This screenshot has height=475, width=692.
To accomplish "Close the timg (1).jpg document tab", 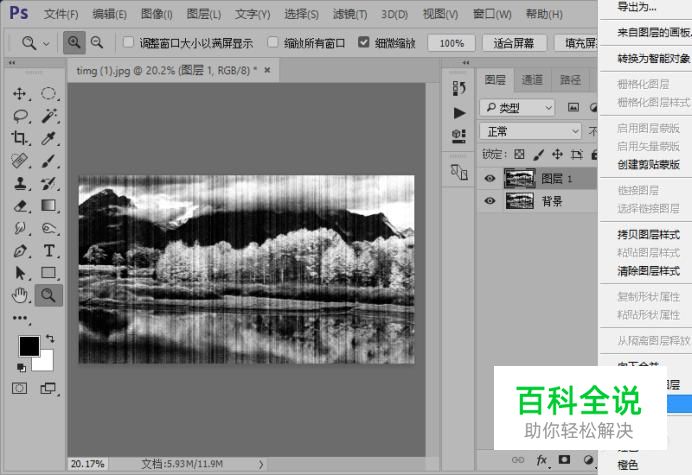I will (x=267, y=70).
